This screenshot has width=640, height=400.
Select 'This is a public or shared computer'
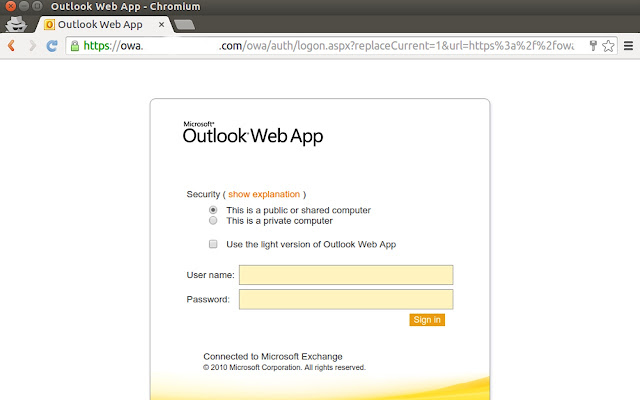(213, 210)
